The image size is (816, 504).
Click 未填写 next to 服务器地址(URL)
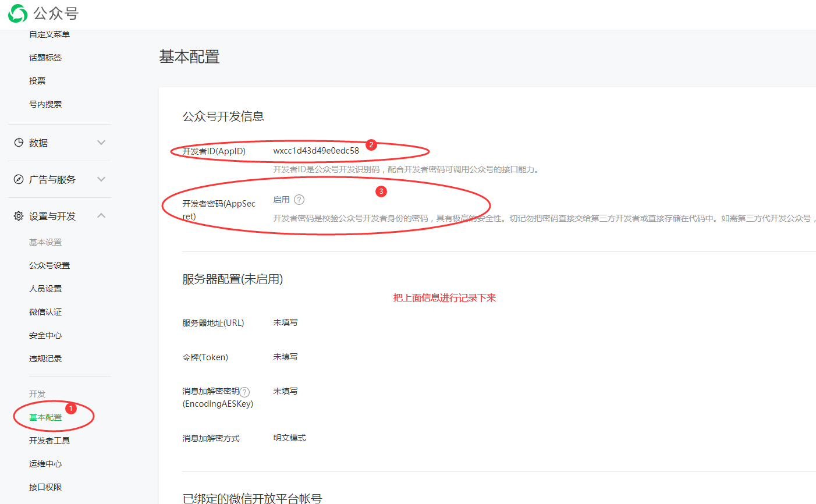tap(286, 322)
